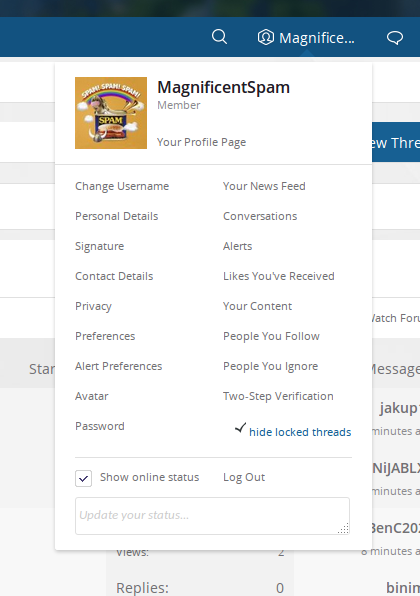Screen dimensions: 420x596
Task: Open Your Profile Page
Action: click(x=201, y=142)
